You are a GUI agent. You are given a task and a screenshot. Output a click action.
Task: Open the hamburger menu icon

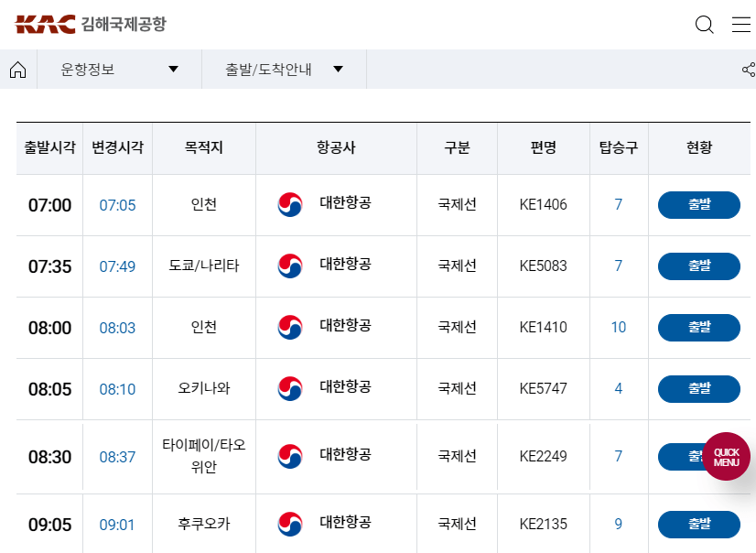740,25
